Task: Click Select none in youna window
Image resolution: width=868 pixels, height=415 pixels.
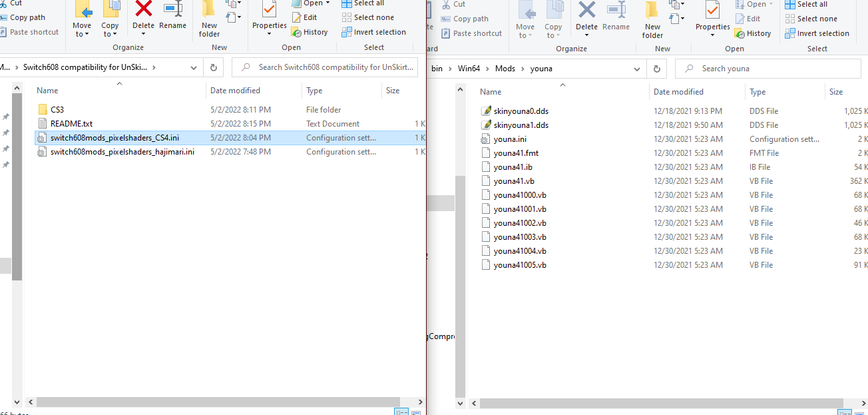Action: pyautogui.click(x=811, y=19)
